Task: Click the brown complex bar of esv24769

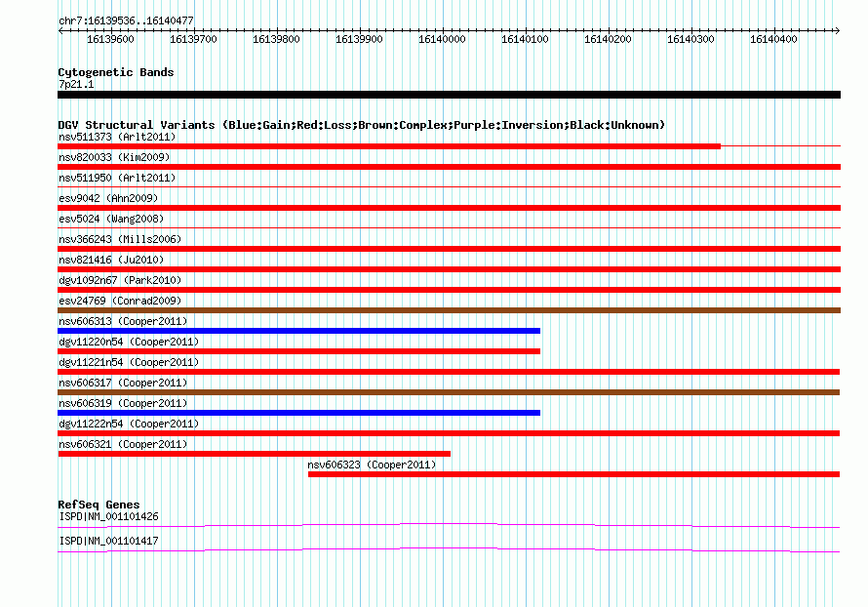Action: (449, 310)
